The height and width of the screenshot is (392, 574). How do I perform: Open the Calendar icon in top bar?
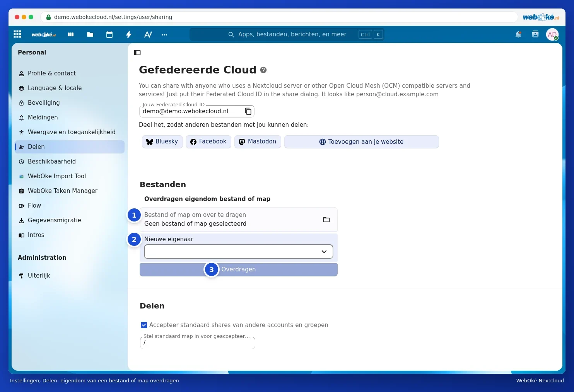click(x=109, y=34)
